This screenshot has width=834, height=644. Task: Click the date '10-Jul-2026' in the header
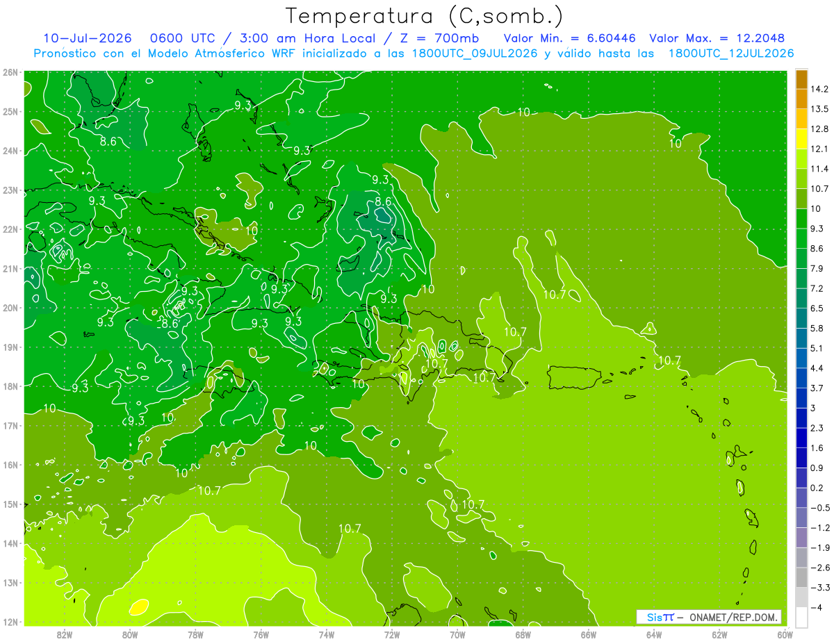coord(88,38)
